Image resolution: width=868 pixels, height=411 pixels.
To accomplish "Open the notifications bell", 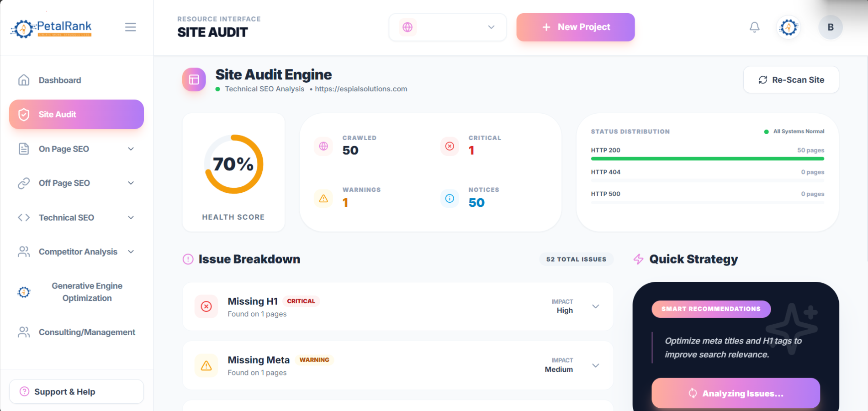I will coord(755,27).
